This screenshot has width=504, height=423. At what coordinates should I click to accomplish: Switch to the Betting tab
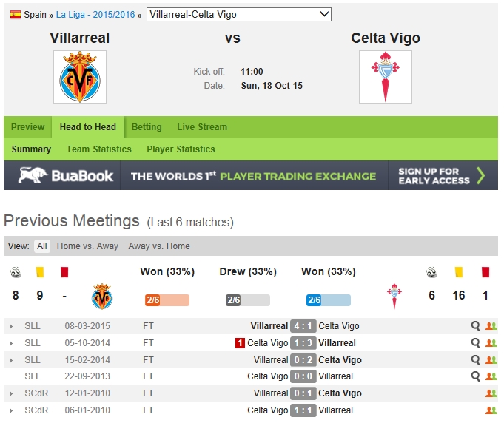[x=147, y=127]
